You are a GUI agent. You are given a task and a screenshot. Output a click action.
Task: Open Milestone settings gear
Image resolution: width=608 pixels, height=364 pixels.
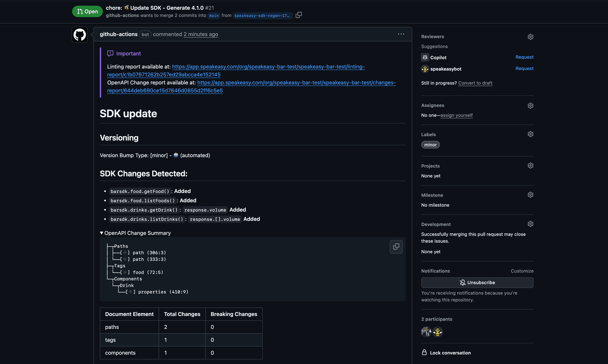[x=530, y=195]
